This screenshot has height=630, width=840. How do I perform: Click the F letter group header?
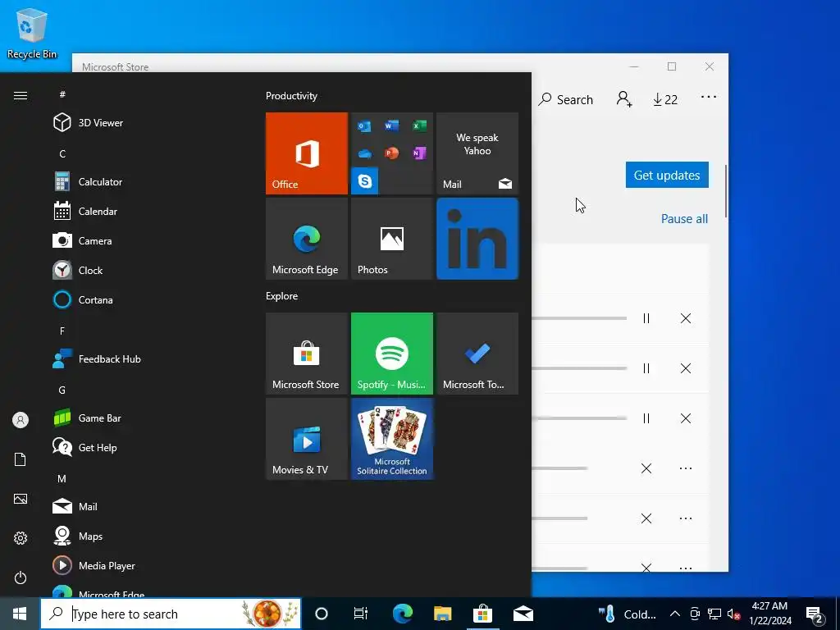coord(62,331)
